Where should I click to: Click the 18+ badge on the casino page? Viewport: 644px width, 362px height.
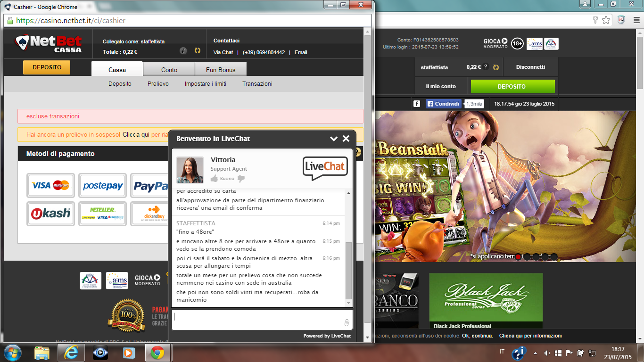pyautogui.click(x=517, y=43)
